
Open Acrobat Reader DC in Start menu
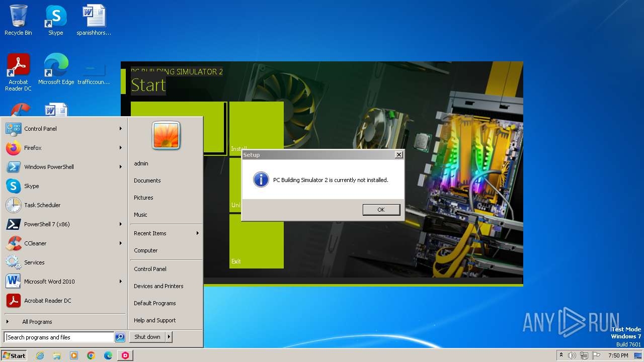click(x=63, y=301)
